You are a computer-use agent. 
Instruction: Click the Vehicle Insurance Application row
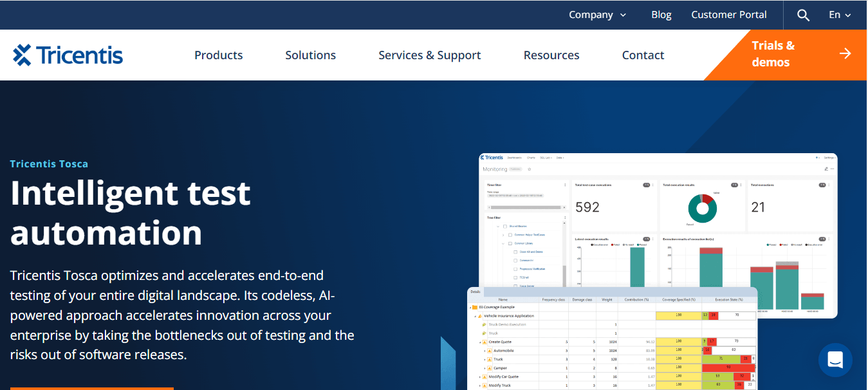tap(613, 316)
